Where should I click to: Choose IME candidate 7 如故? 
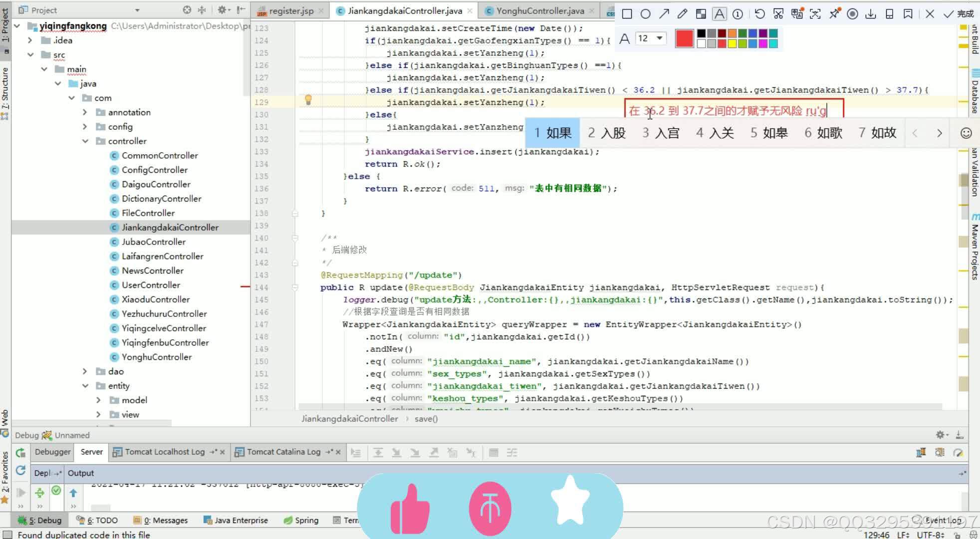click(x=877, y=133)
